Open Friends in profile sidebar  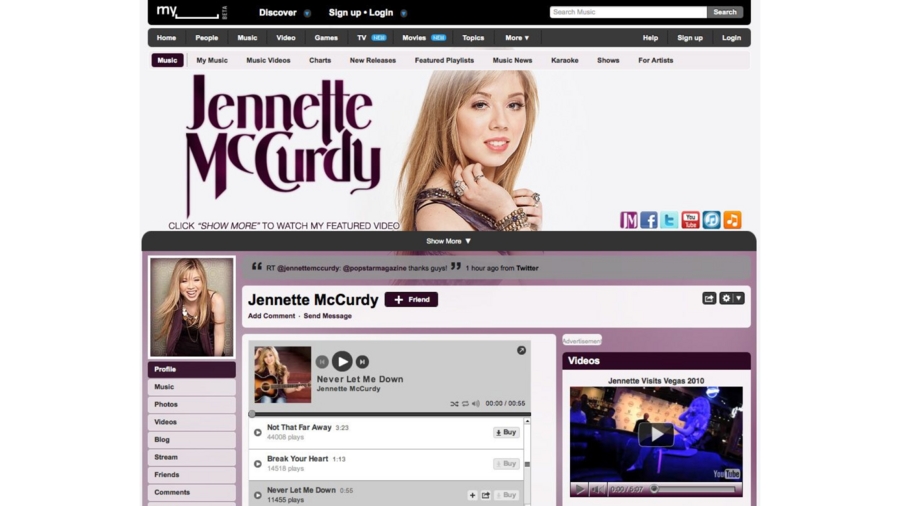point(192,475)
